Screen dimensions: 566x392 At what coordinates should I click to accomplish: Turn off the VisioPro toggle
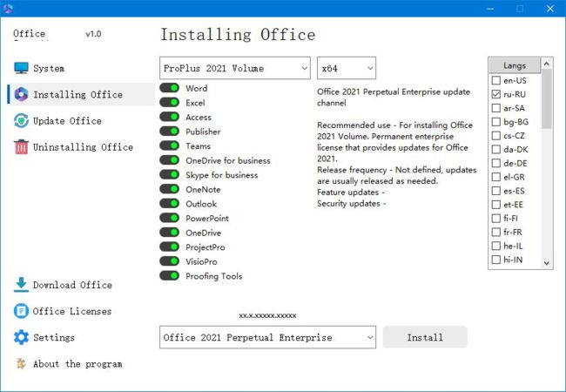[x=169, y=261]
